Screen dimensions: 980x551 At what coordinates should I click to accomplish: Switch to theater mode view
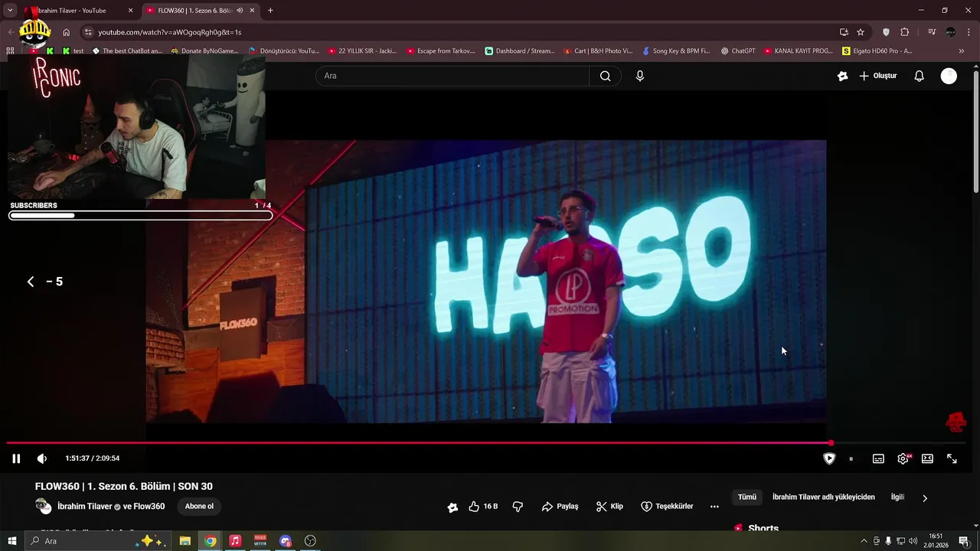[x=927, y=458]
